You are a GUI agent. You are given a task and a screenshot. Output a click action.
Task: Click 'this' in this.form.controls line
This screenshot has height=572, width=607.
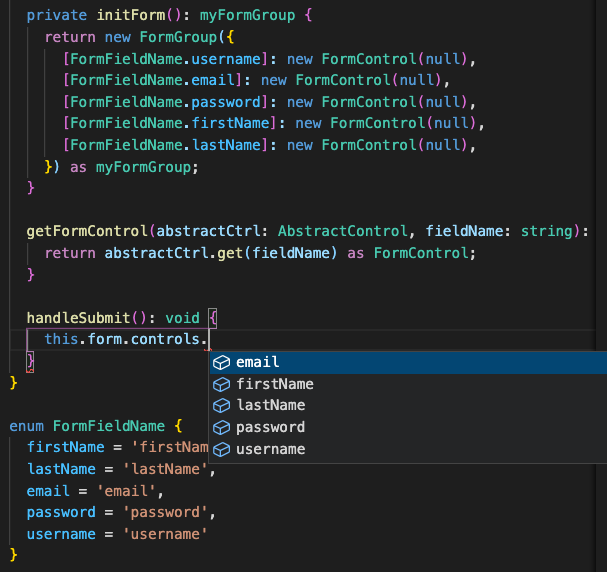[61, 339]
